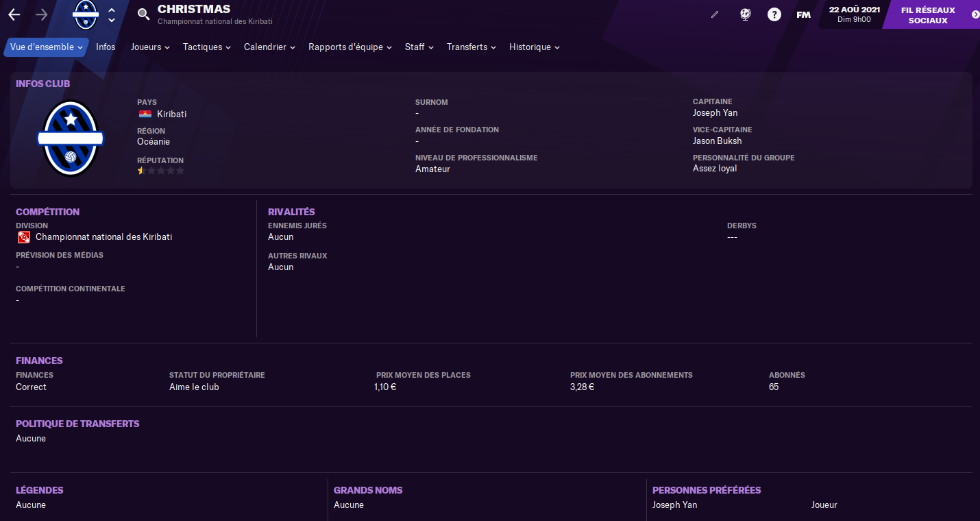Image resolution: width=980 pixels, height=521 pixels.
Task: Open Joseph Yan under Personnes Préférées
Action: pos(674,505)
